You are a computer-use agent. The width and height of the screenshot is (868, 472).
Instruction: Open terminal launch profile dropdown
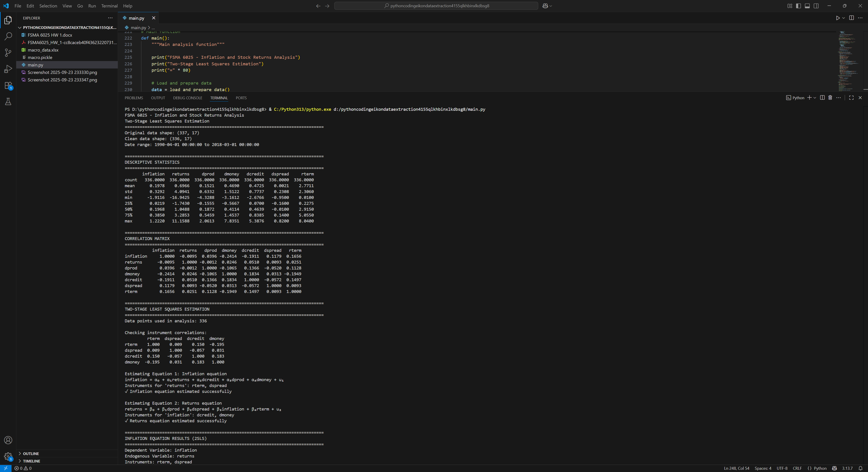tap(814, 98)
